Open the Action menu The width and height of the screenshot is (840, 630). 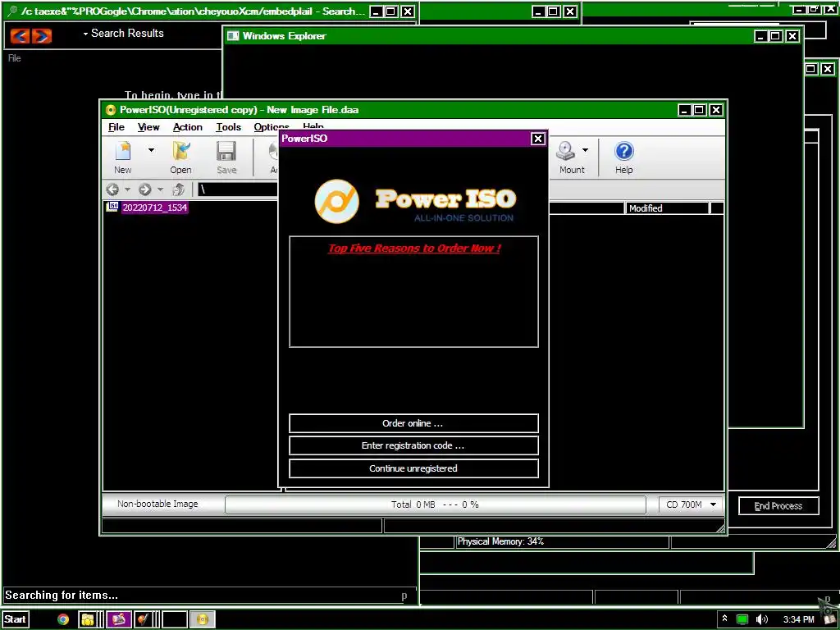coord(188,127)
